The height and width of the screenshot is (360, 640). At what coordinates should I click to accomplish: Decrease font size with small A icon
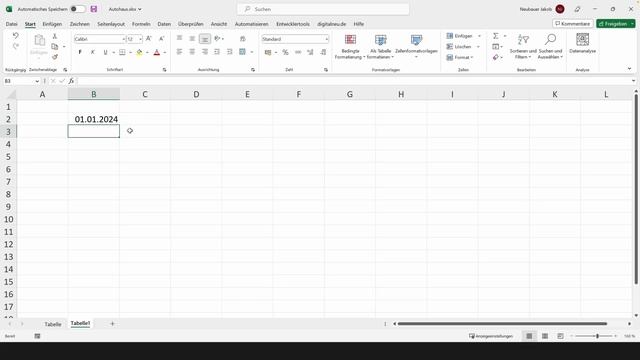161,39
